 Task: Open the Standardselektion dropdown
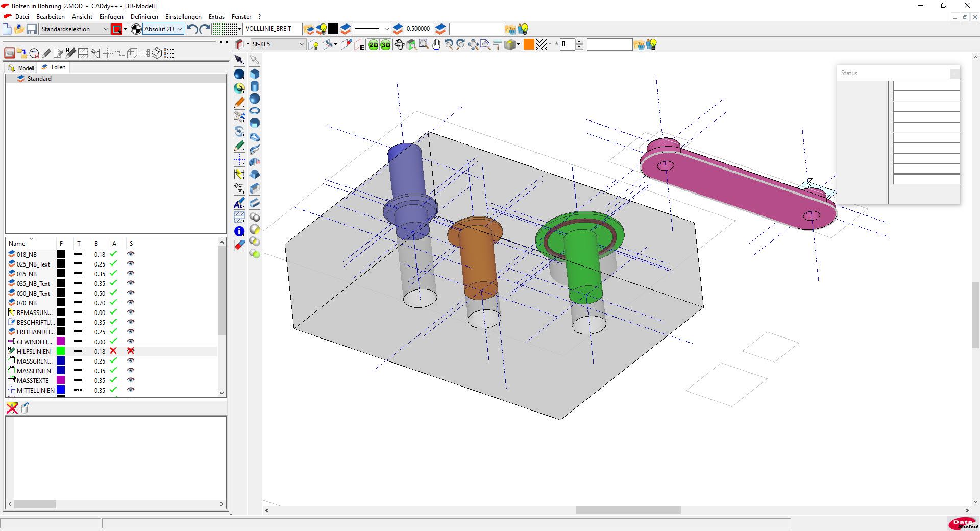[75, 29]
